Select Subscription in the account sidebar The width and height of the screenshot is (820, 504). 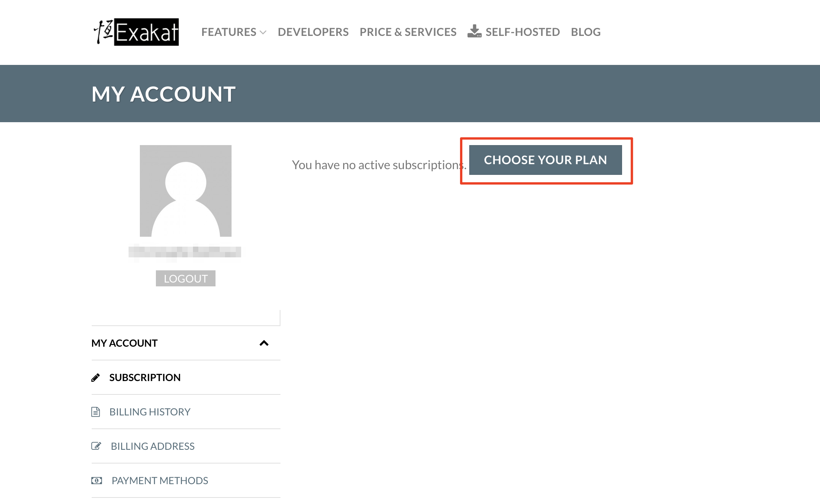point(145,378)
